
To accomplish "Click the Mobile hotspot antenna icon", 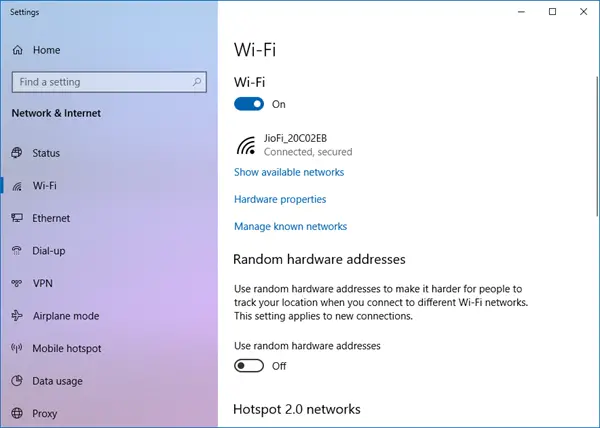I will 17,348.
